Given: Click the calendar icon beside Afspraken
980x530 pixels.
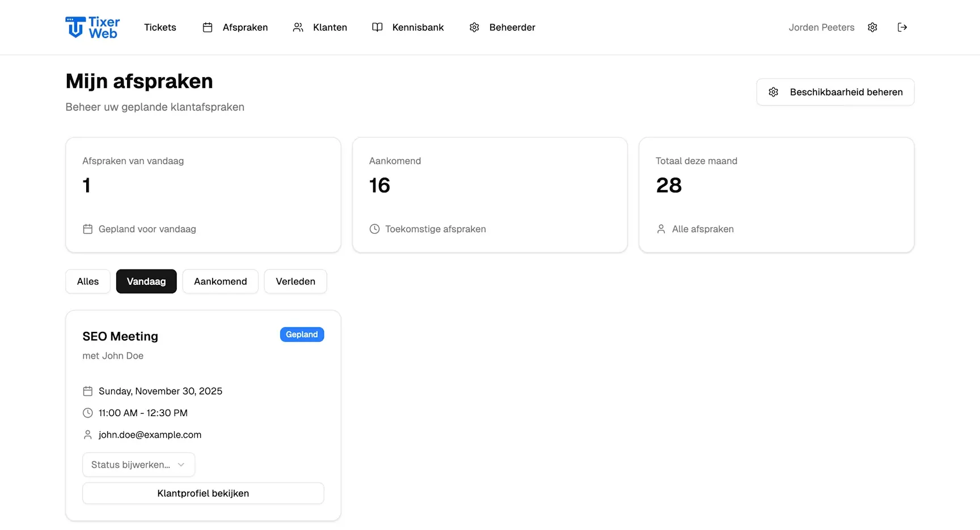Looking at the screenshot, I should (208, 27).
